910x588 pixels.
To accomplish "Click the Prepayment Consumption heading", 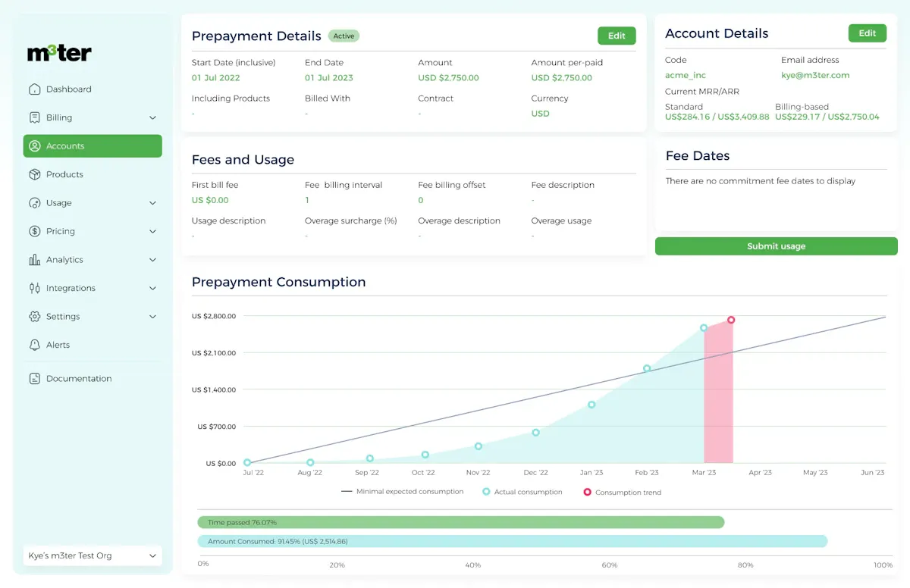I will 278,282.
